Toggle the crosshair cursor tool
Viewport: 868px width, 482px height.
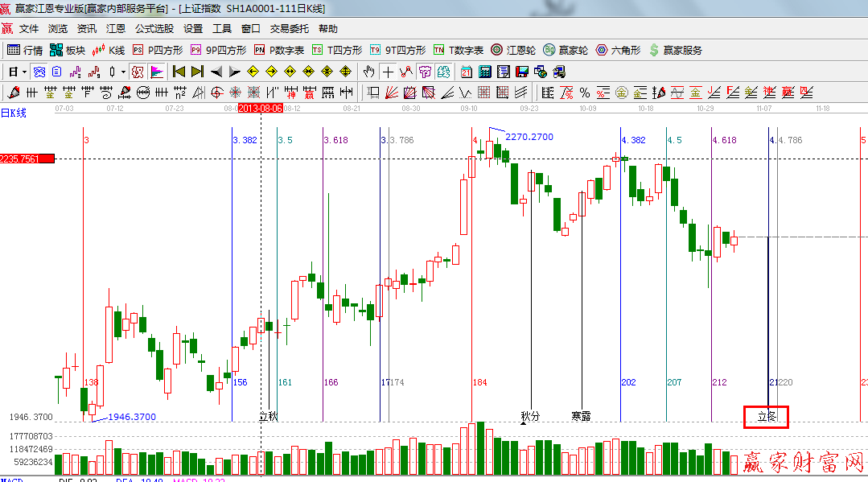(x=388, y=72)
